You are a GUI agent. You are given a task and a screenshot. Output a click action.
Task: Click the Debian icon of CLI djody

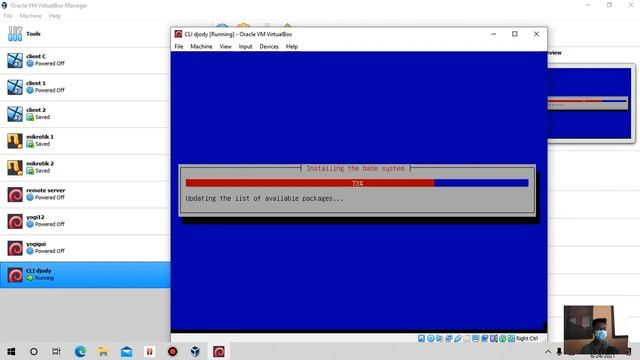pos(15,275)
